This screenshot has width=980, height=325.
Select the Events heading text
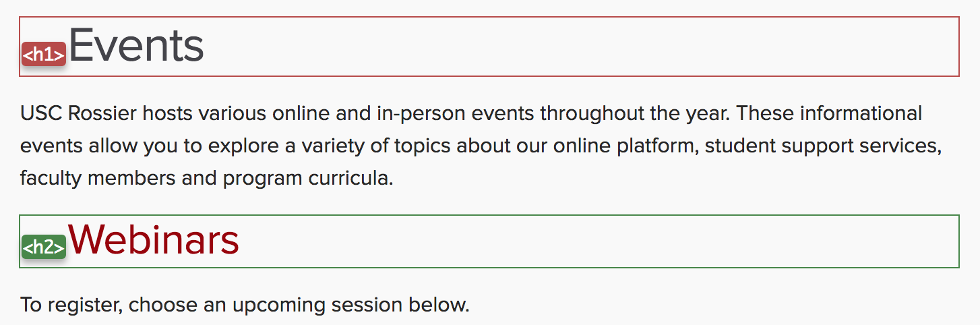tap(136, 46)
